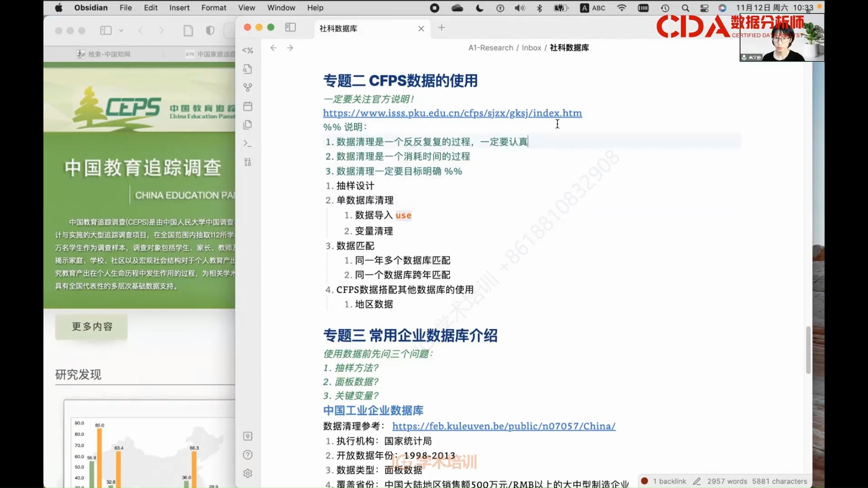Open the feb.kuleuven.be data cleaning link

tap(504, 426)
